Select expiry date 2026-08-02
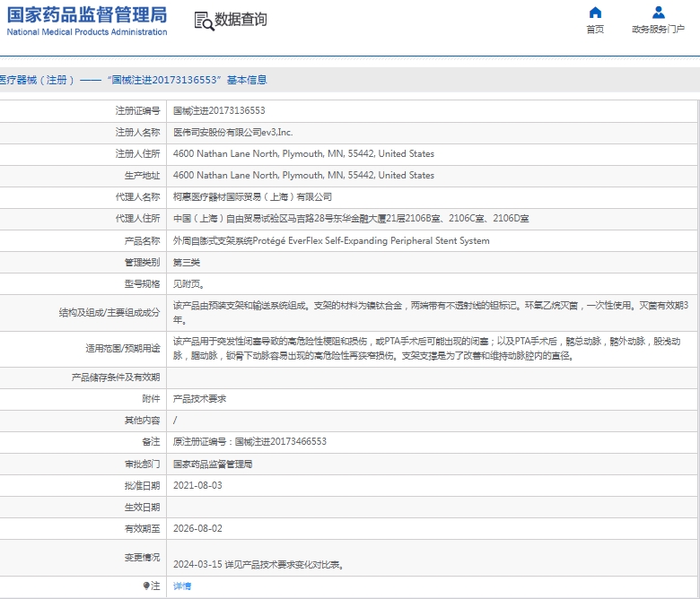This screenshot has height=599, width=700. [197, 528]
